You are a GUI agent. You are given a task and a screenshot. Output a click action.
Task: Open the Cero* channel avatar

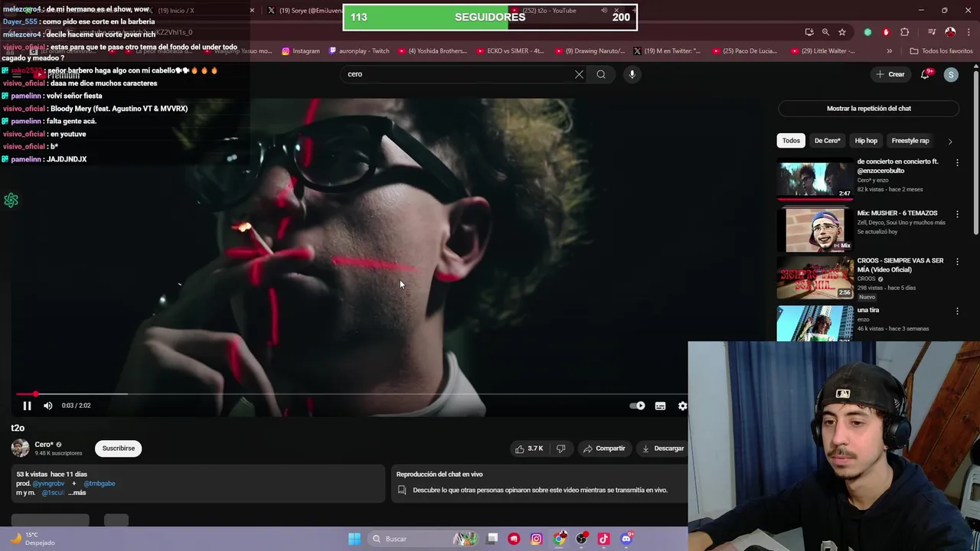(21, 448)
